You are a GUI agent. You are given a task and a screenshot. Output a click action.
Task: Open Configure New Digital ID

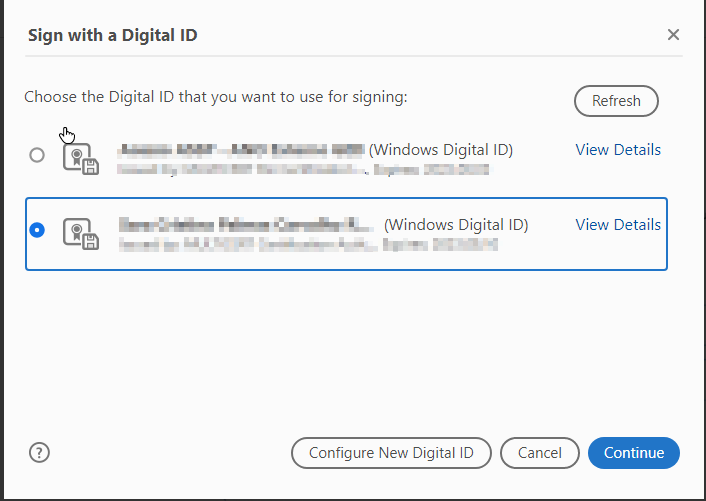pos(391,453)
